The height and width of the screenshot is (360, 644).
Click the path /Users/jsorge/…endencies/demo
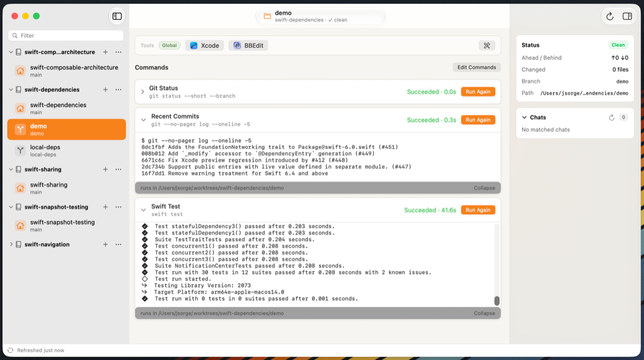pyautogui.click(x=584, y=93)
